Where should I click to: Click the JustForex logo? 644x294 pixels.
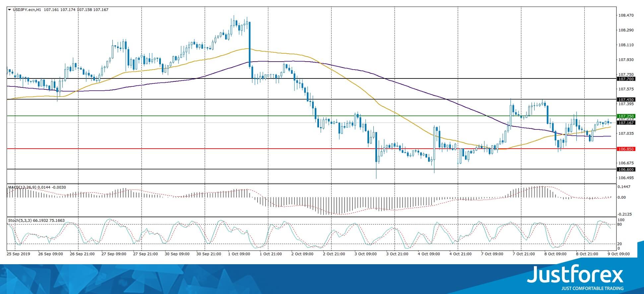pyautogui.click(x=575, y=274)
